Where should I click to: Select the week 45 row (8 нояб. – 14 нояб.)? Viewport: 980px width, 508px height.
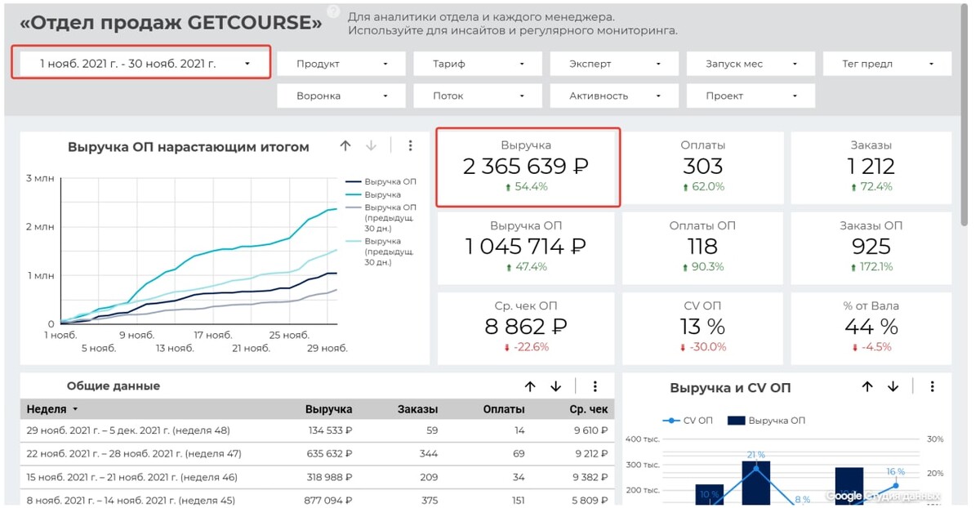pos(317,498)
